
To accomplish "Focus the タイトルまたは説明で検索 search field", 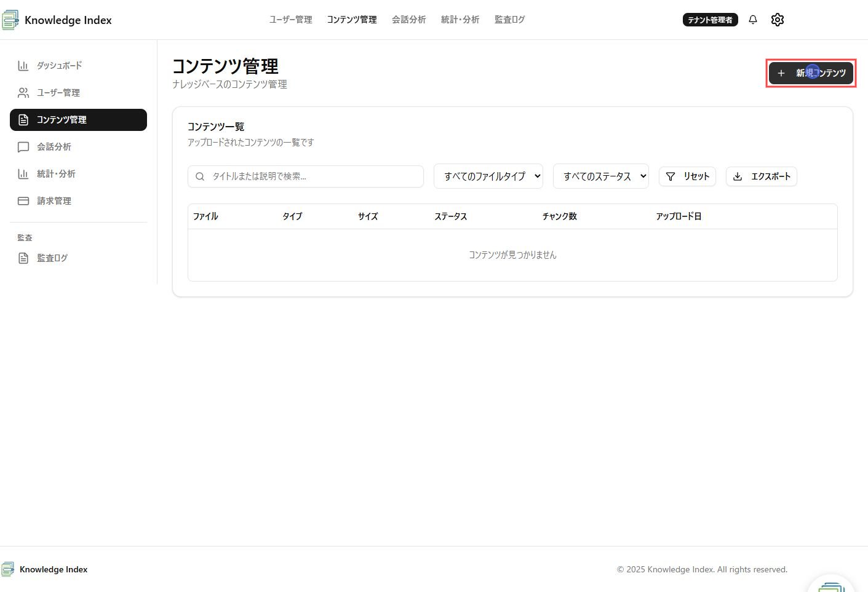I will click(x=306, y=176).
